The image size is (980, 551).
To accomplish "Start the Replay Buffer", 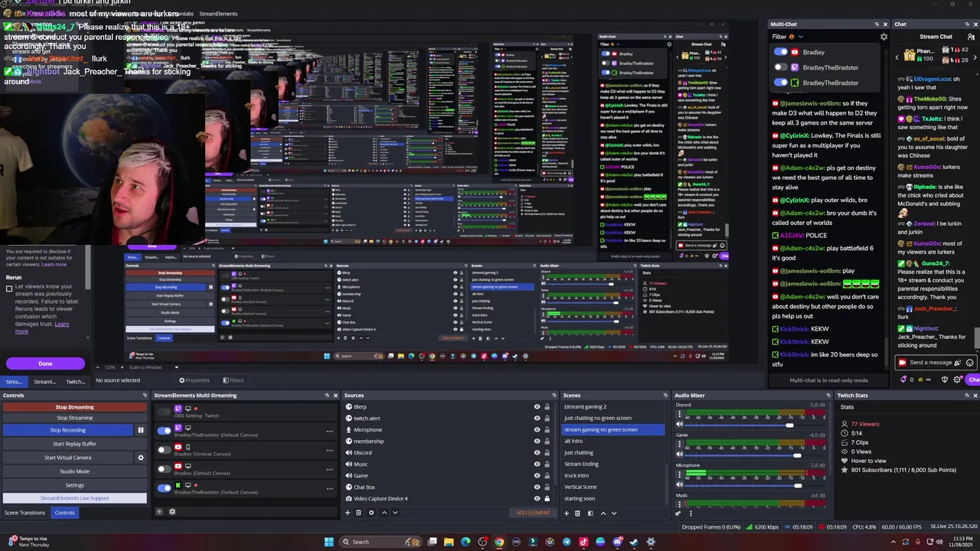I will point(75,444).
